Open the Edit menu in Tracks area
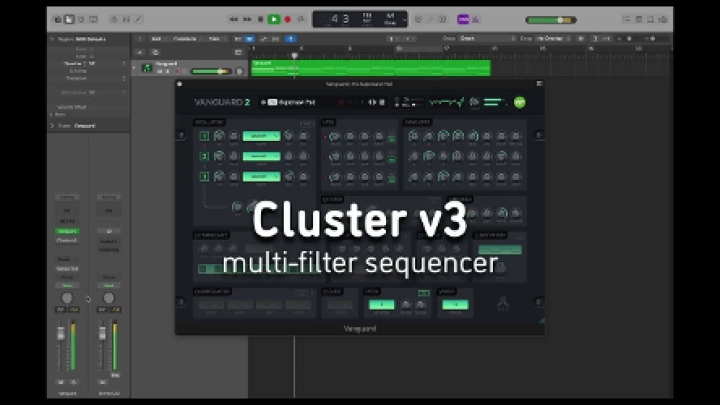 [x=157, y=39]
